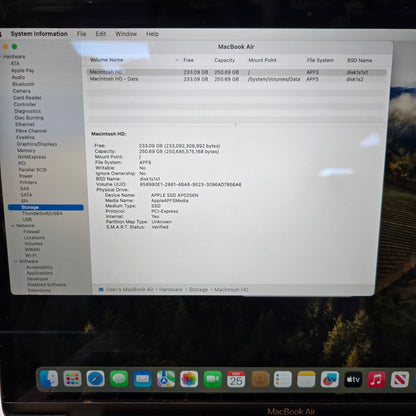
Task: Sort by the Free column header
Action: 188,60
